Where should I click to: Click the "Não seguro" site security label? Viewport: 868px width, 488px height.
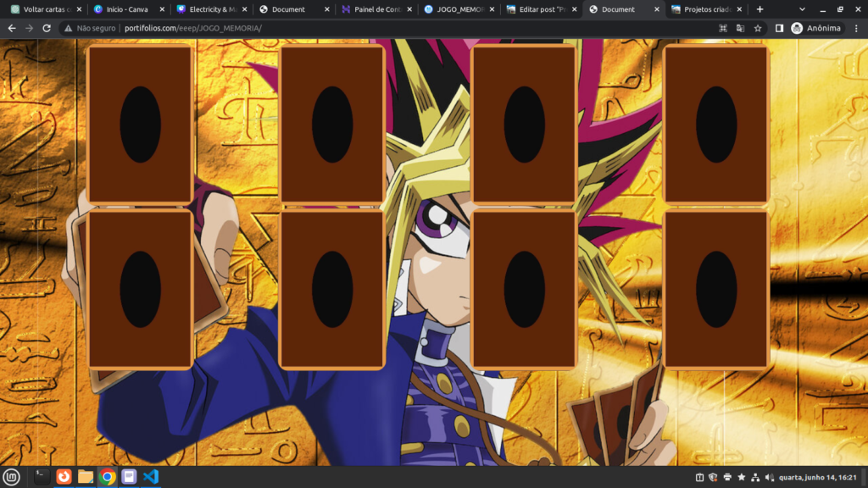coord(89,28)
